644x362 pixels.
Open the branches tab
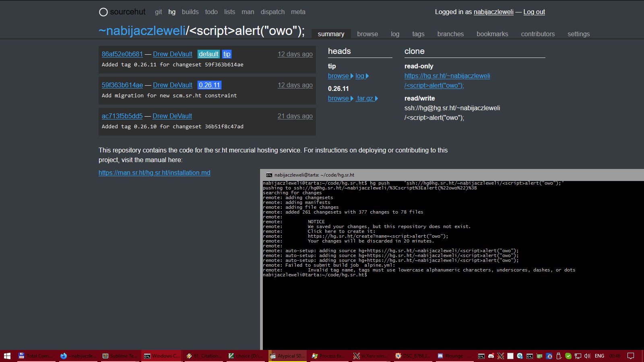pyautogui.click(x=450, y=34)
